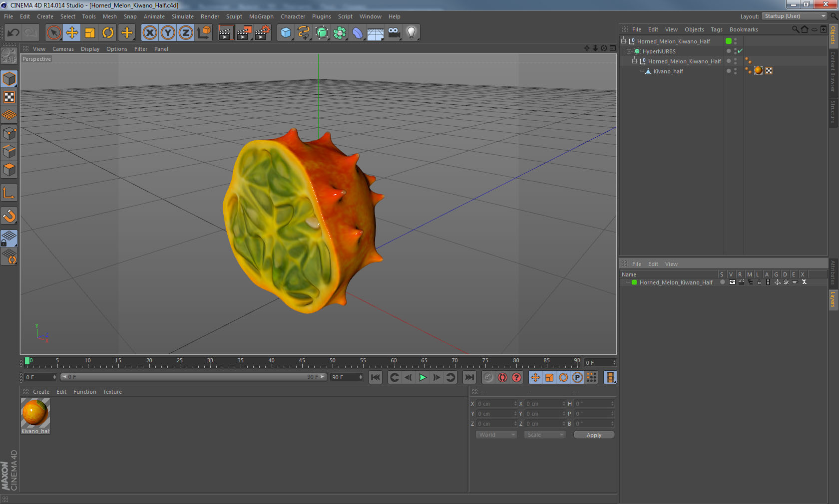Add a HyperNURBS generator icon
839x504 pixels.
coord(322,33)
